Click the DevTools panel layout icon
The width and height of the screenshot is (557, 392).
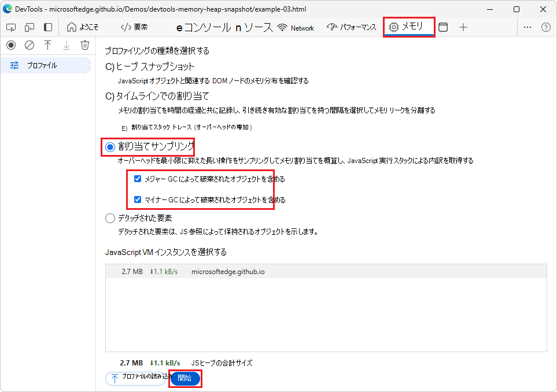pyautogui.click(x=48, y=27)
